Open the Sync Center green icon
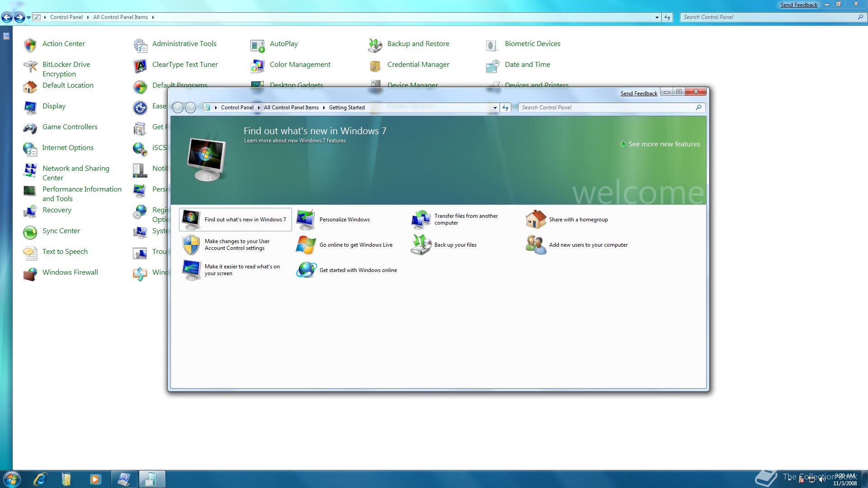The width and height of the screenshot is (868, 488). [x=30, y=232]
